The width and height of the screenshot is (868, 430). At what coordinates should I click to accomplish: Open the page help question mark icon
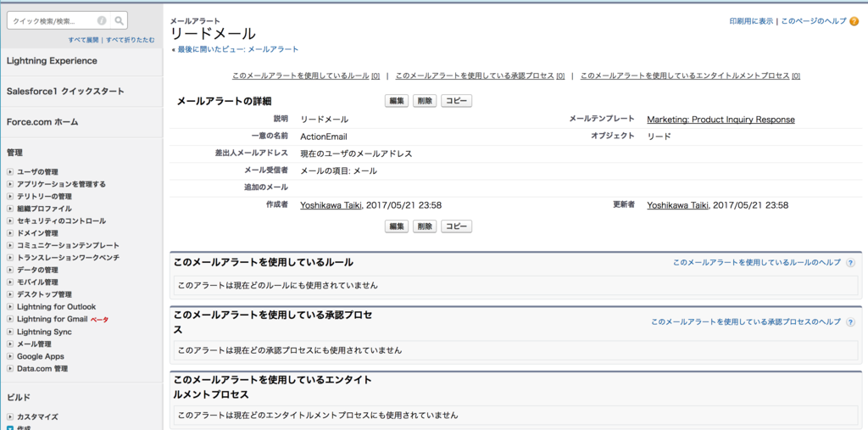pyautogui.click(x=854, y=21)
